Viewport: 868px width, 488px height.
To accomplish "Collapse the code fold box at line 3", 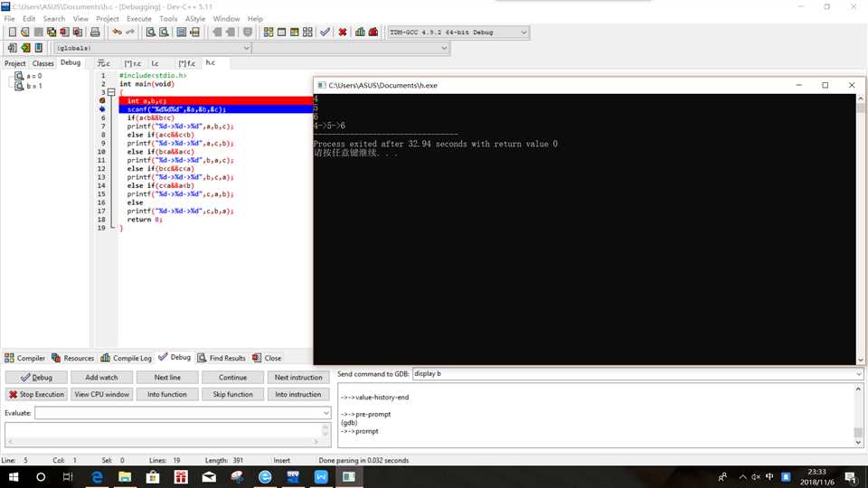I will point(111,92).
